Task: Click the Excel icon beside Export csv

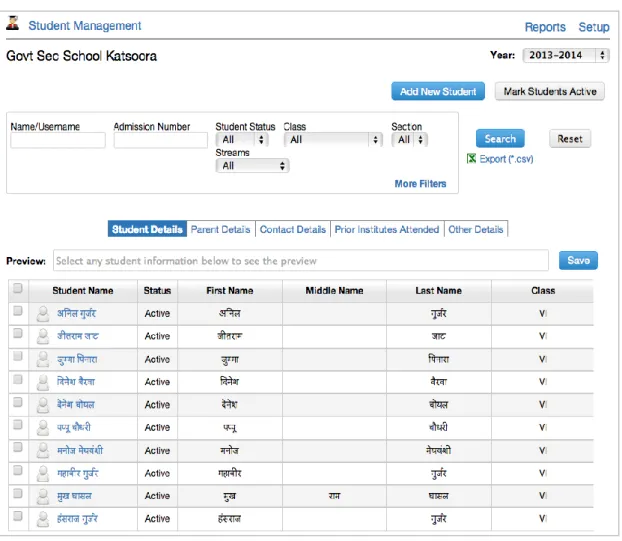Action: (471, 159)
